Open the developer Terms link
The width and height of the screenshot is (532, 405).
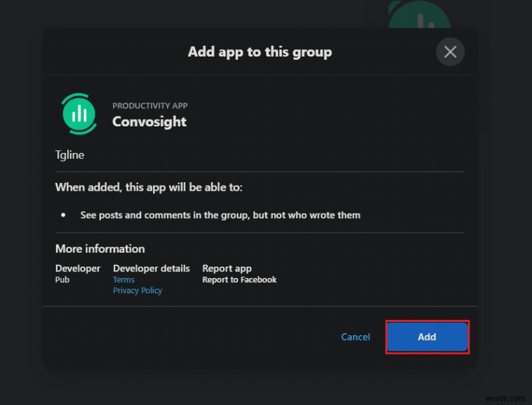tap(124, 279)
